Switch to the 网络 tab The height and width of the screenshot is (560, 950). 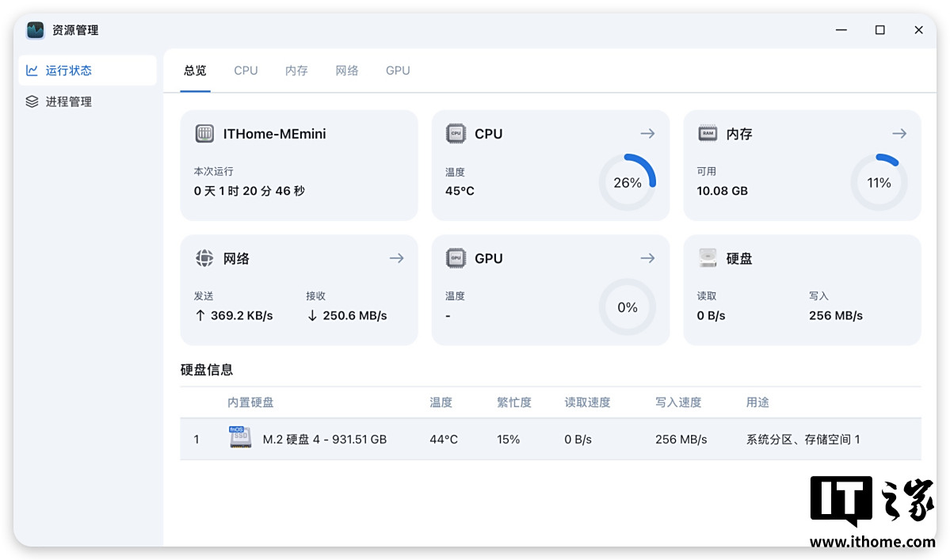[x=347, y=70]
